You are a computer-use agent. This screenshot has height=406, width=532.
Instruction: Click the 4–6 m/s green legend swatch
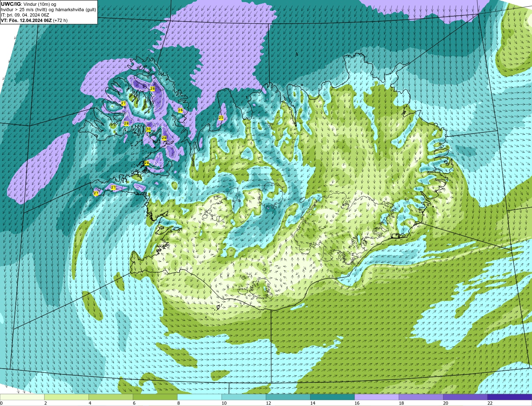coord(111,397)
